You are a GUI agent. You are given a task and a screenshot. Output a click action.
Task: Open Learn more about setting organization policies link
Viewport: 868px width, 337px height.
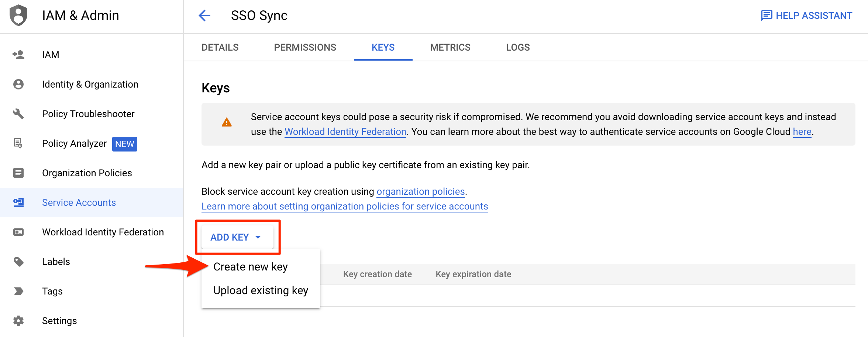tap(345, 206)
